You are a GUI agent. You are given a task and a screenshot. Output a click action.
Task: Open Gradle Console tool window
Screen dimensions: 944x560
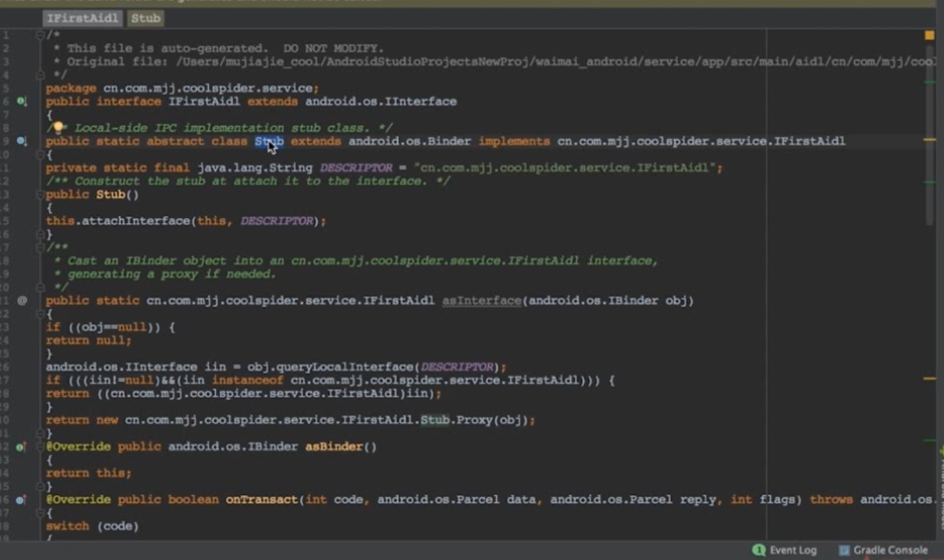click(883, 550)
